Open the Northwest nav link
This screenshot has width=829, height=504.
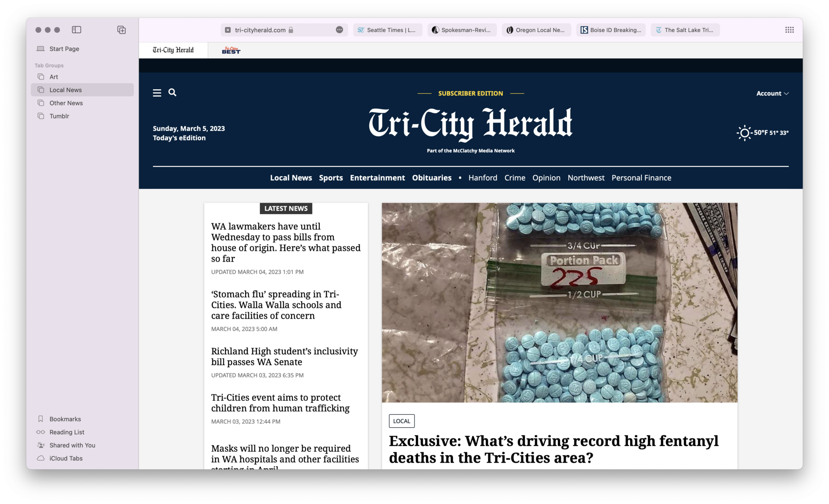586,178
